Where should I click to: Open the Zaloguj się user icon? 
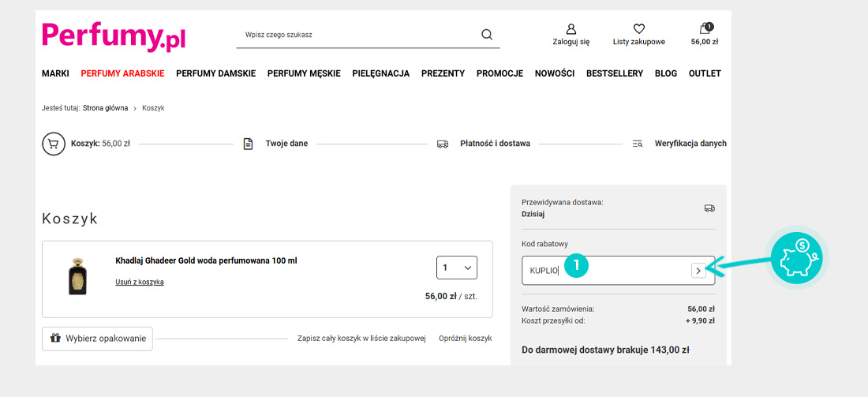coord(571,28)
